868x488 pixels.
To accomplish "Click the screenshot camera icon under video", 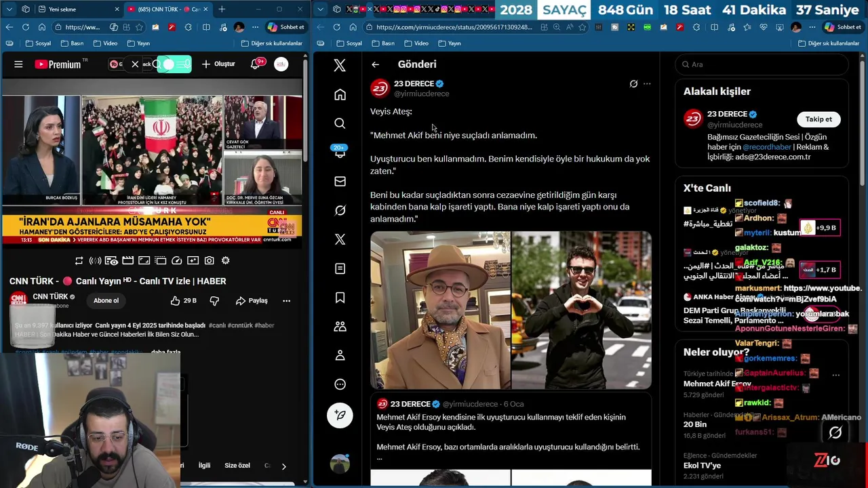I will pyautogui.click(x=210, y=261).
